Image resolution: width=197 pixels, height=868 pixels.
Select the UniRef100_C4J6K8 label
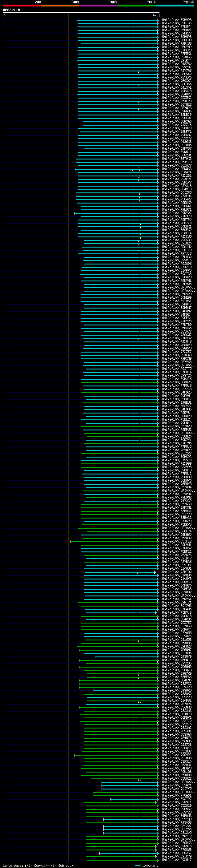(177, 142)
